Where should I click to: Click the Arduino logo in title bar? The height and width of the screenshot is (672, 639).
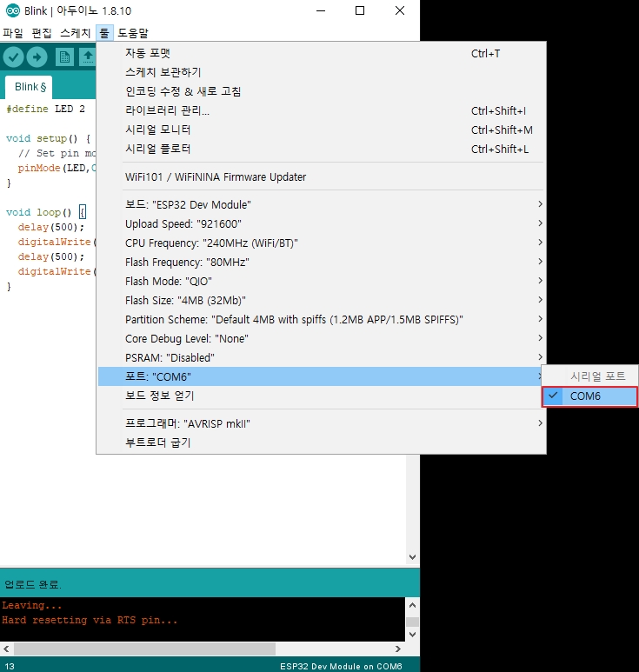13,10
